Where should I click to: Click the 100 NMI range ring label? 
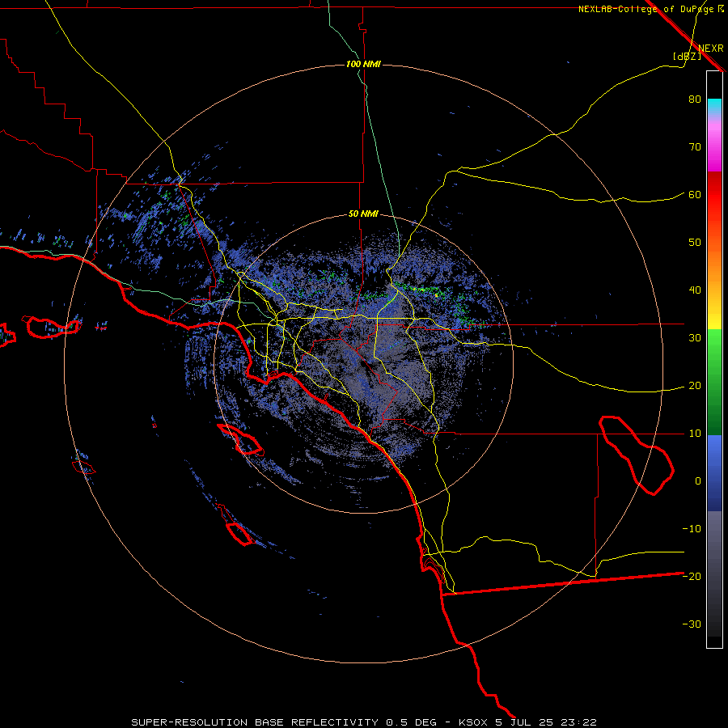tap(363, 64)
